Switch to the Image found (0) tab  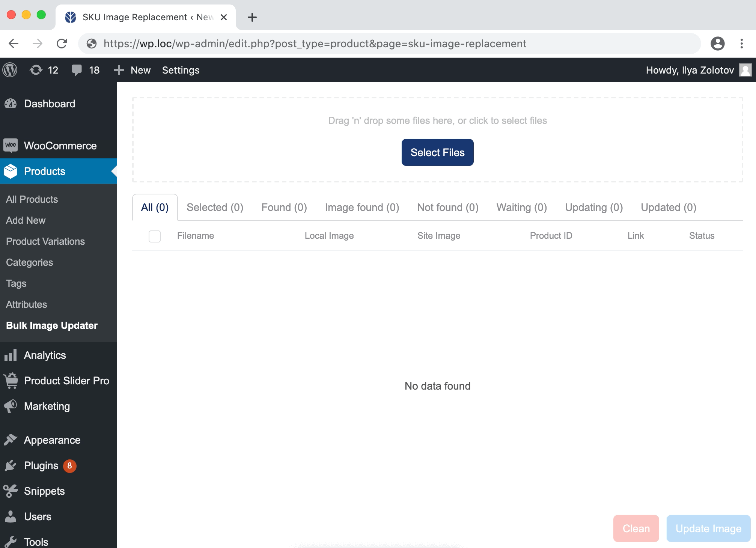click(x=362, y=207)
